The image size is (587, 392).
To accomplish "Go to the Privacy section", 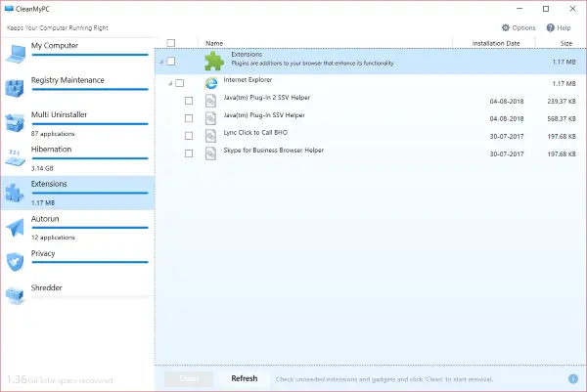I will point(77,261).
